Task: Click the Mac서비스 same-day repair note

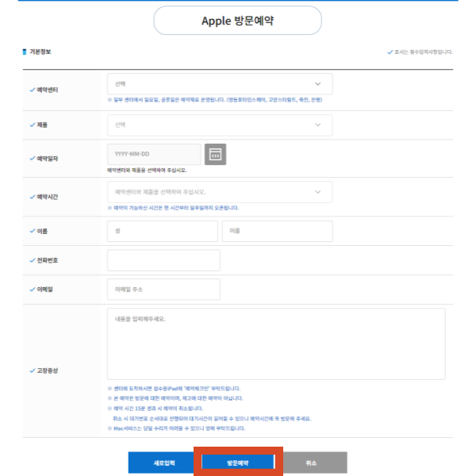Action: (x=176, y=428)
